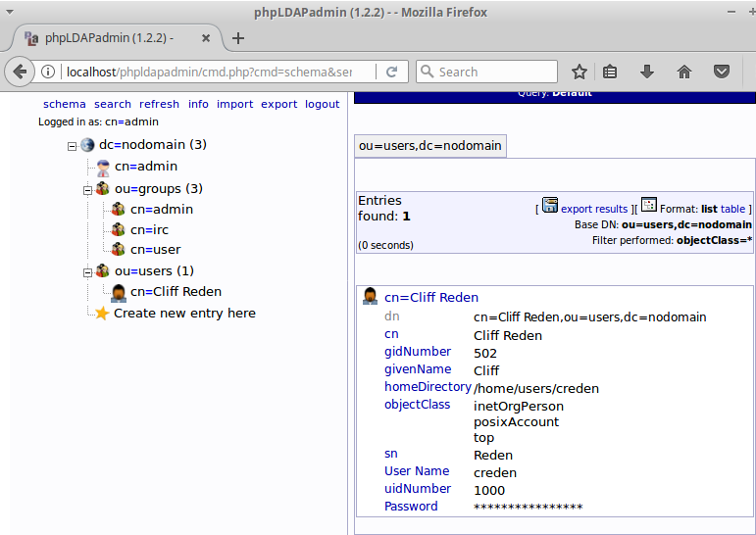This screenshot has width=756, height=535.
Task: Open the window menu arrow in title bar
Action: pyautogui.click(x=9, y=12)
